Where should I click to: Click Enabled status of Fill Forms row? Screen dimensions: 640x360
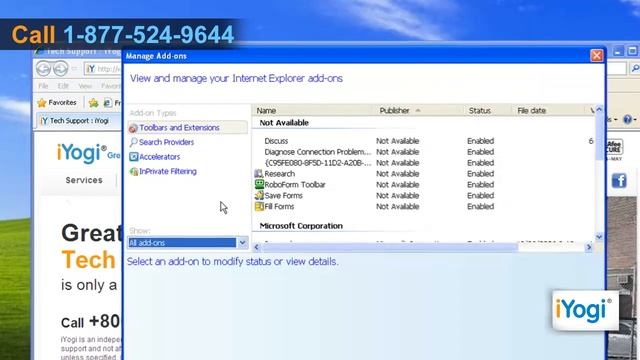click(x=480, y=207)
